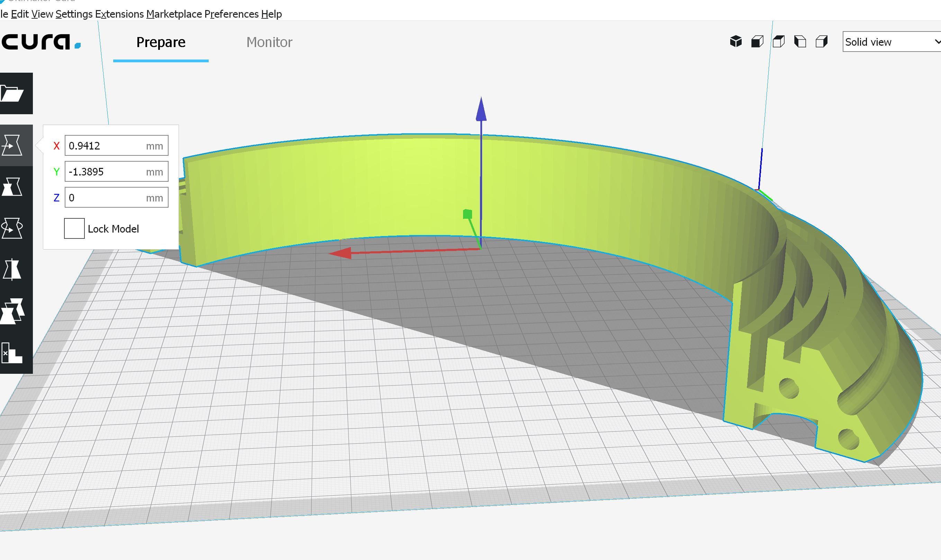Open the Help menu
The height and width of the screenshot is (560, 941).
(x=271, y=14)
